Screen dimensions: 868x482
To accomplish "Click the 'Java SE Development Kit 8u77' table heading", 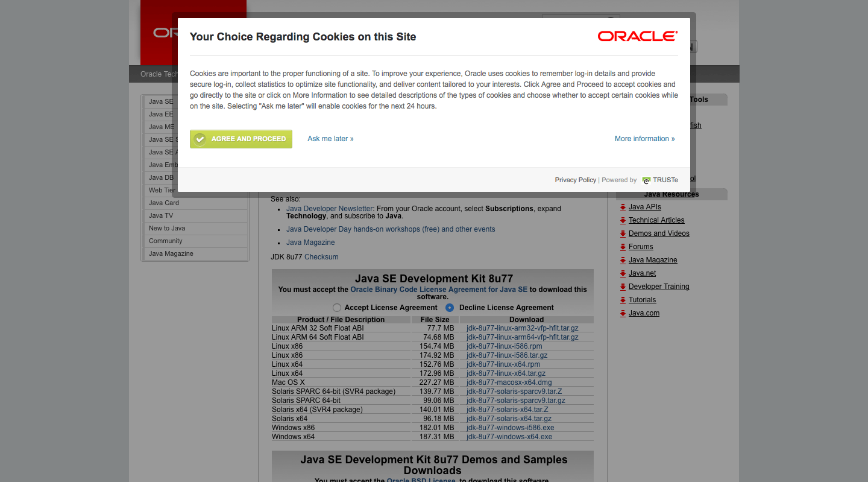I will click(433, 279).
